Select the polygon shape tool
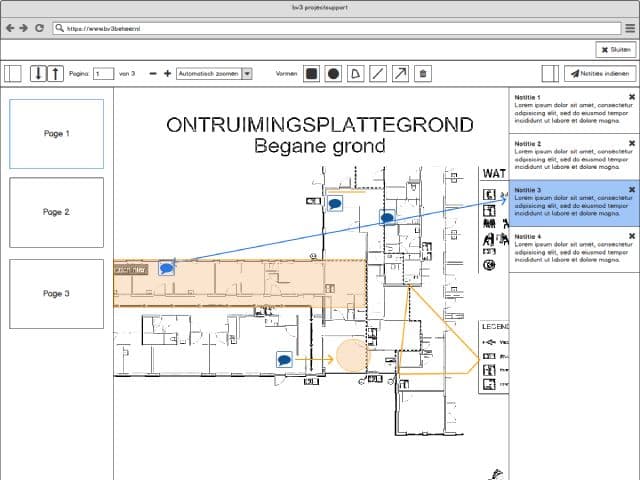The height and width of the screenshot is (480, 640). click(x=355, y=73)
